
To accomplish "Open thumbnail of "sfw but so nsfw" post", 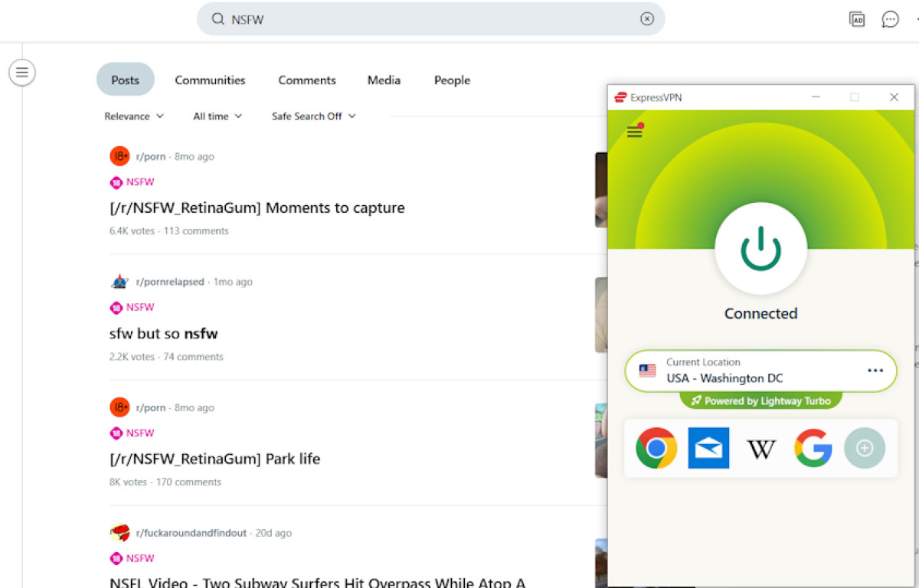I will click(x=601, y=315).
